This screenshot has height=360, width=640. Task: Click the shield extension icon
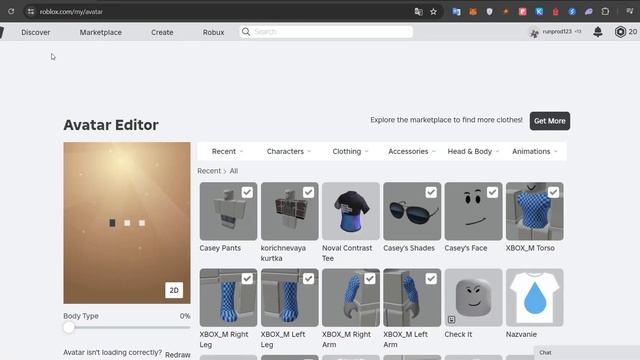(489, 12)
